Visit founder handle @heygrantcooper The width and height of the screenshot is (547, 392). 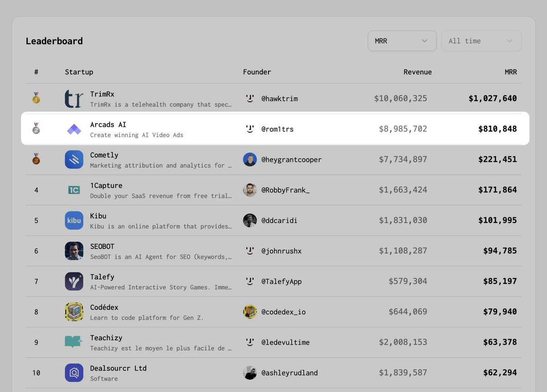coord(291,160)
